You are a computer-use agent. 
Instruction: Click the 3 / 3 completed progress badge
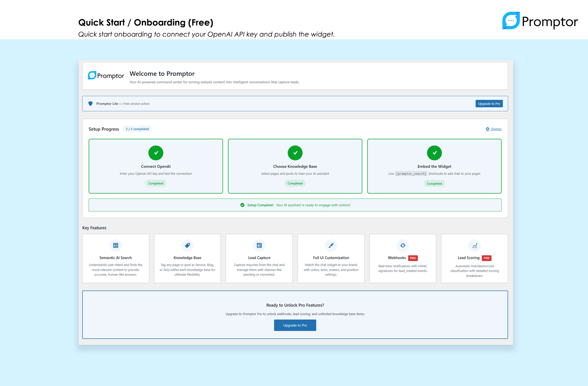(x=137, y=129)
